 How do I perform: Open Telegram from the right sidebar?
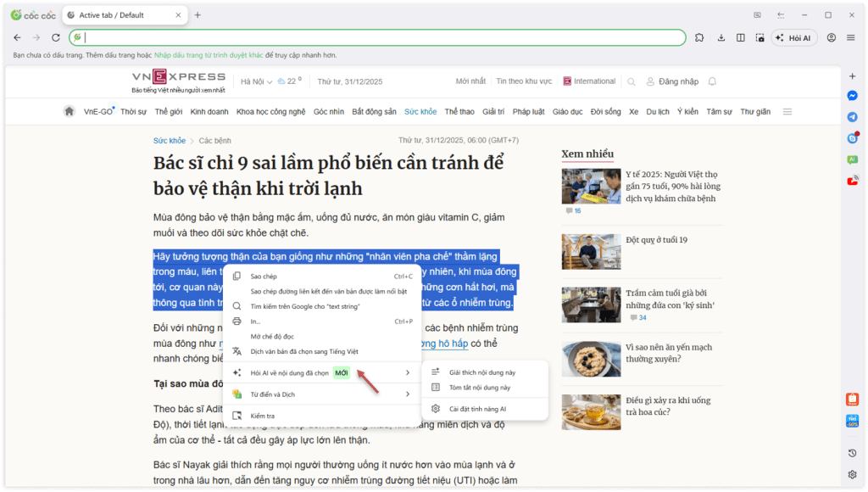coord(852,117)
